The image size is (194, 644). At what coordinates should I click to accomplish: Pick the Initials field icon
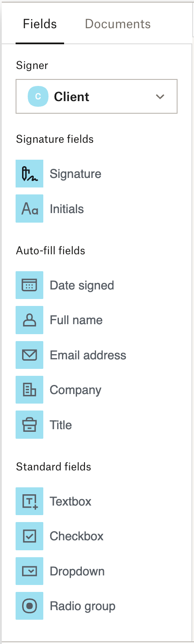coord(29,209)
